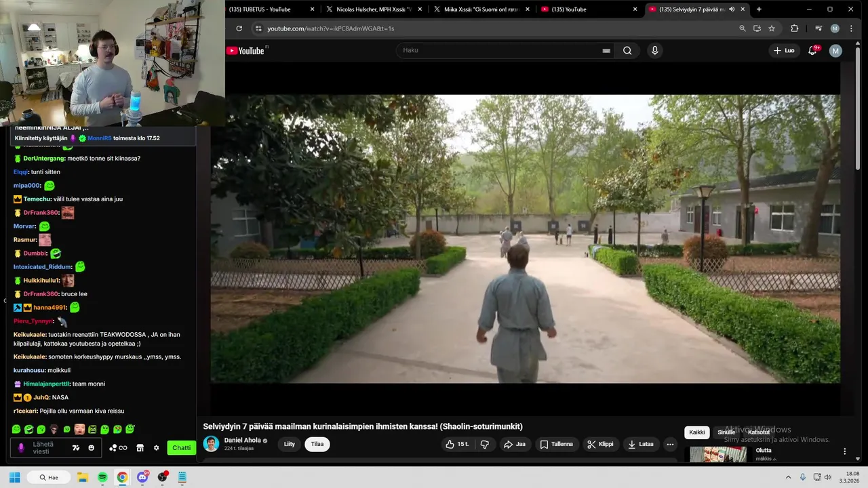Dislike the video with thumbs down
Viewport: 868px width, 488px height.
[485, 445]
